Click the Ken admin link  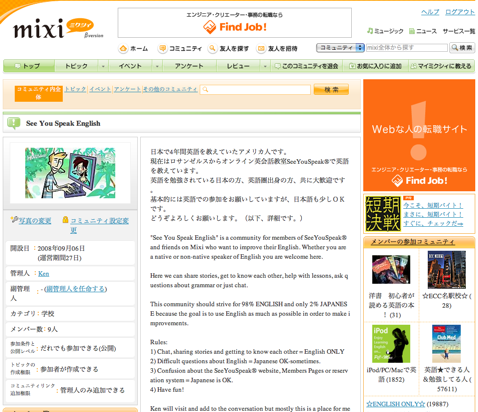point(44,274)
